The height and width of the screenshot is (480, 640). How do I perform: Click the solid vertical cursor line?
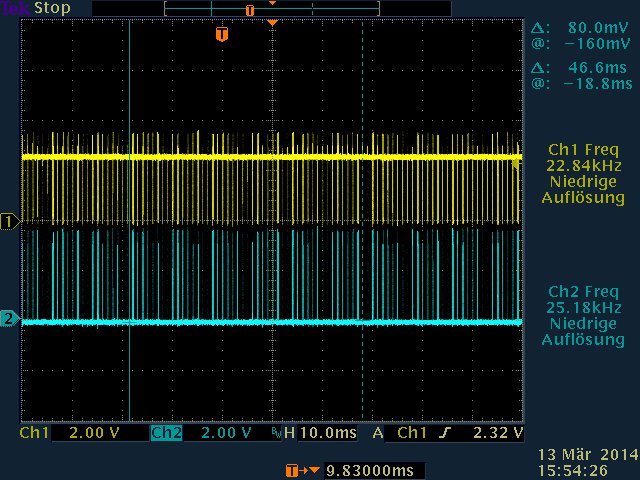129,220
